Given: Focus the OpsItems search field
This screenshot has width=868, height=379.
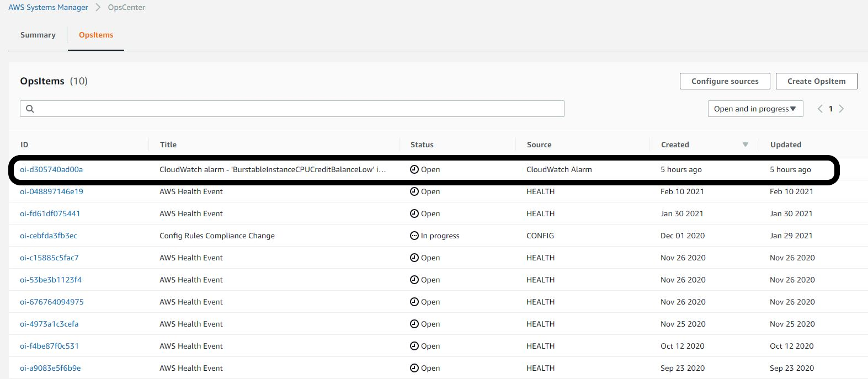Looking at the screenshot, I should 298,109.
